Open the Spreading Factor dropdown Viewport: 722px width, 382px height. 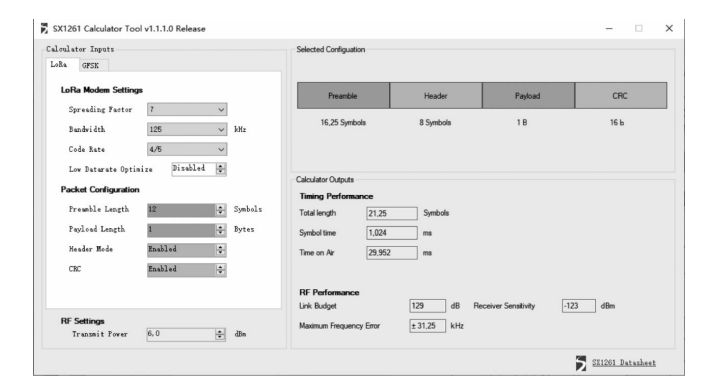(187, 110)
